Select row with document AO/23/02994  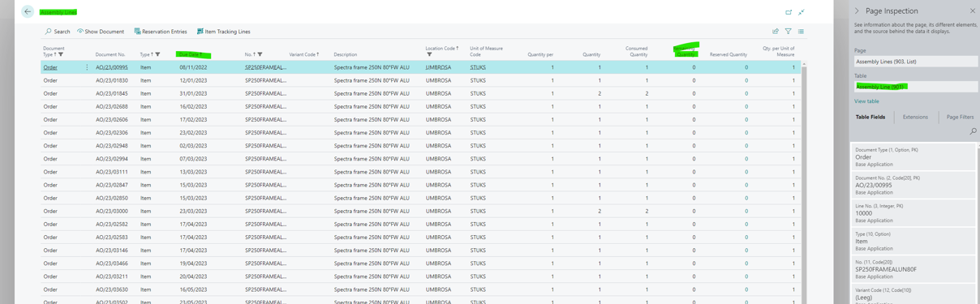click(421, 159)
